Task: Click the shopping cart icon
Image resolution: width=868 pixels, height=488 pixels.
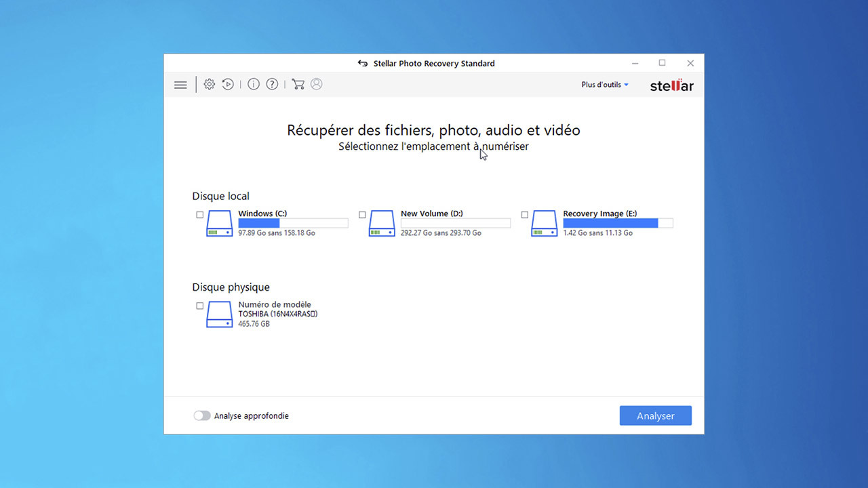Action: tap(298, 84)
